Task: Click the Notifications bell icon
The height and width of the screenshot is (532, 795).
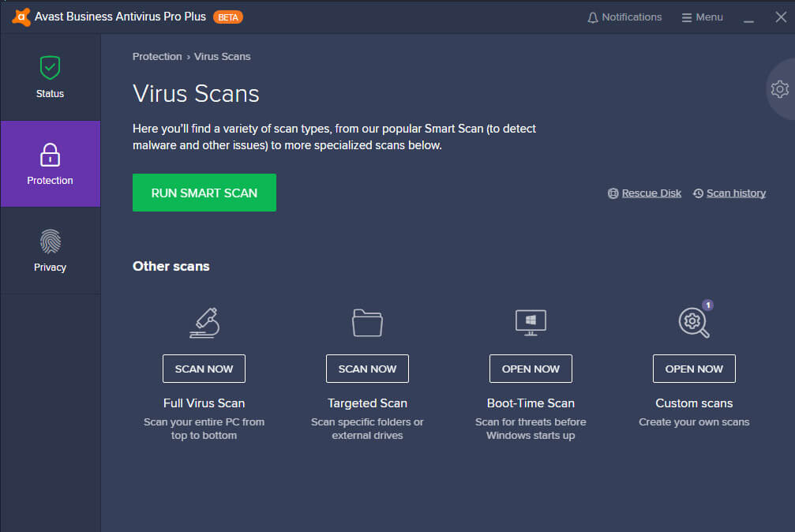Action: 591,17
